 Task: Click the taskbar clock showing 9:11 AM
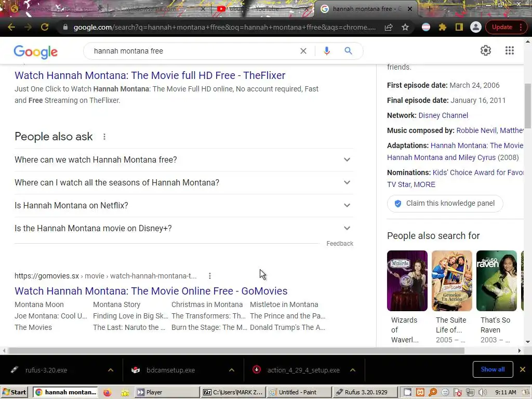coord(506,393)
